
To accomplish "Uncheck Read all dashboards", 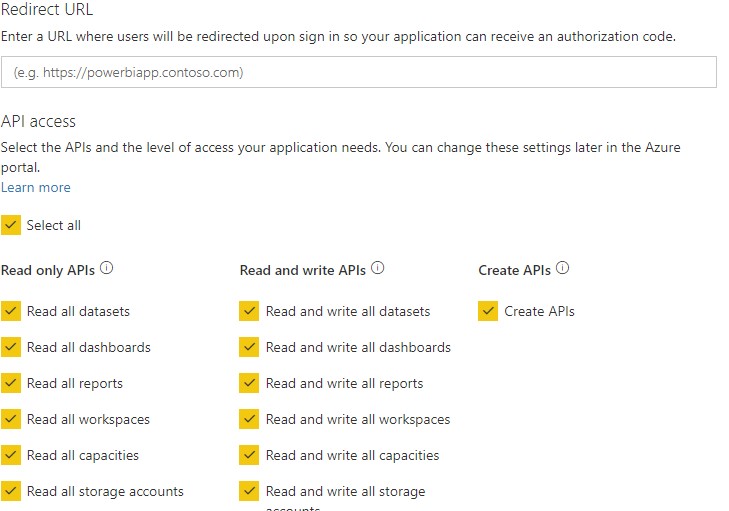I will [11, 347].
